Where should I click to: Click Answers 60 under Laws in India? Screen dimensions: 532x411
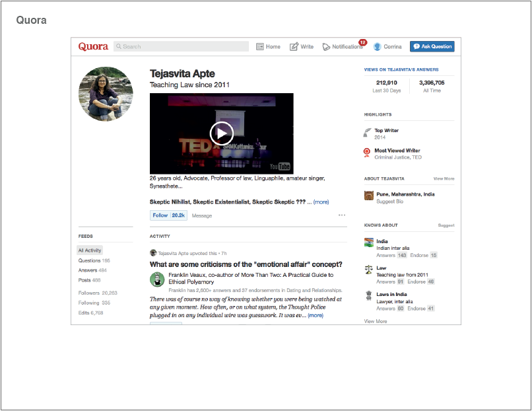click(390, 309)
